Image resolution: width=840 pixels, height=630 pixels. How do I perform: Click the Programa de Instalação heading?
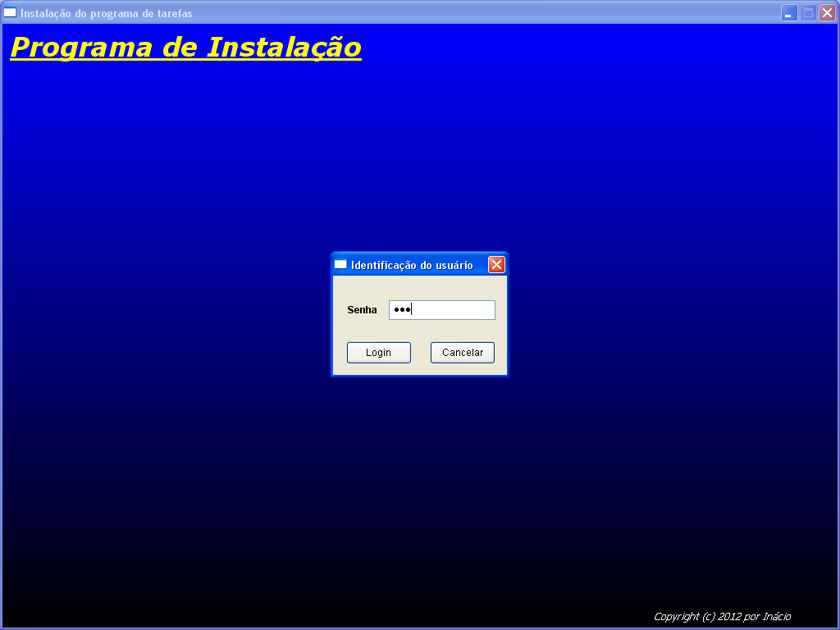[x=186, y=48]
